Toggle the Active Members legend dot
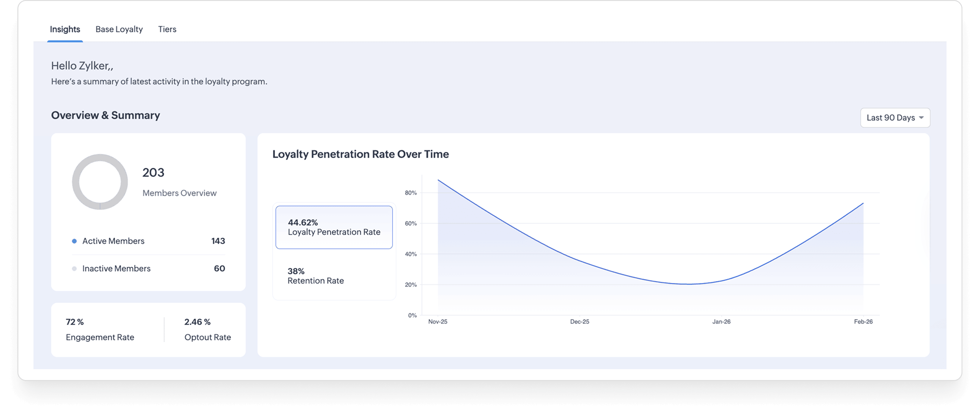 (74, 241)
